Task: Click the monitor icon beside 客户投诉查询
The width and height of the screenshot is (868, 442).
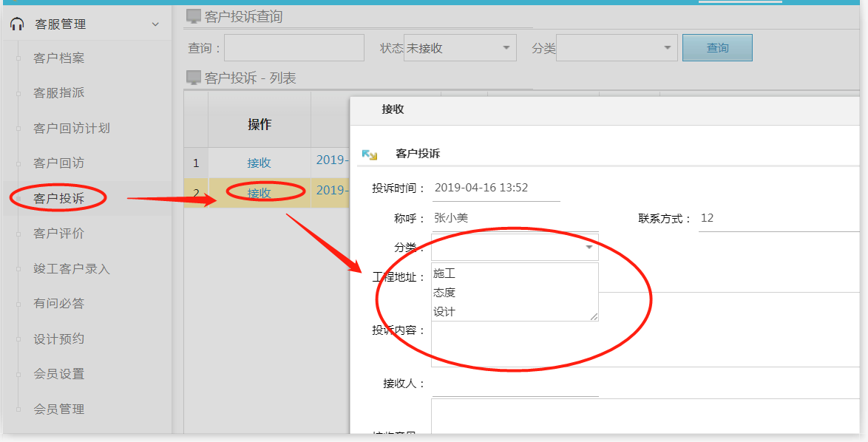Action: (193, 16)
